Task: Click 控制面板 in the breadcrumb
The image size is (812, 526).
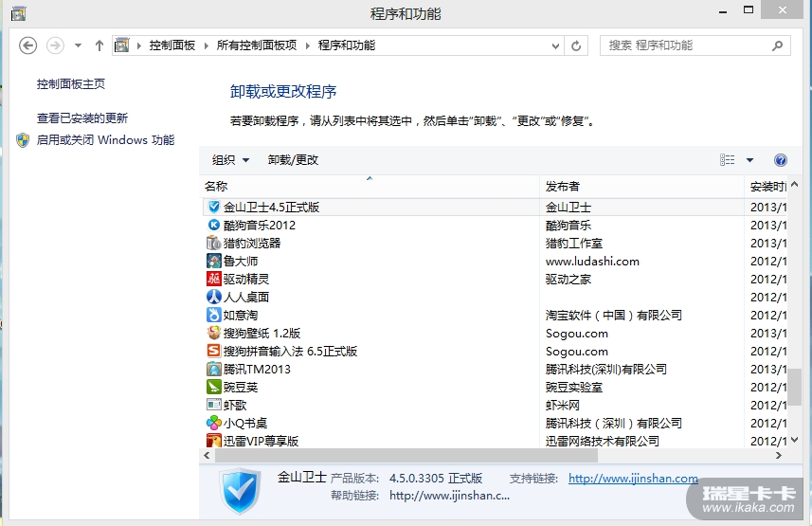Action: pos(171,45)
